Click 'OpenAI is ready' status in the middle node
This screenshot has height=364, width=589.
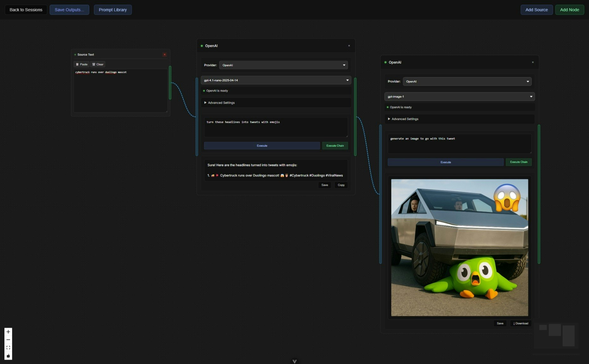[217, 91]
